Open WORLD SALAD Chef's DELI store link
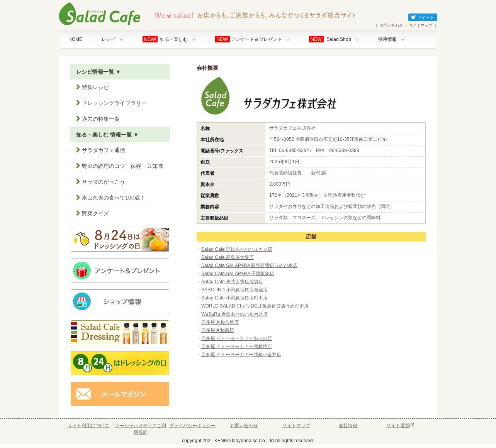Image resolution: width=496 pixels, height=448 pixels. [x=255, y=306]
